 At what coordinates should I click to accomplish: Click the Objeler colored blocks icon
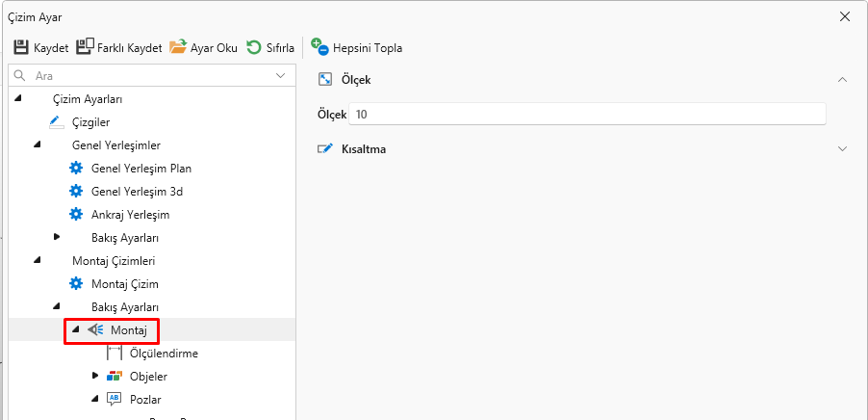(x=115, y=377)
